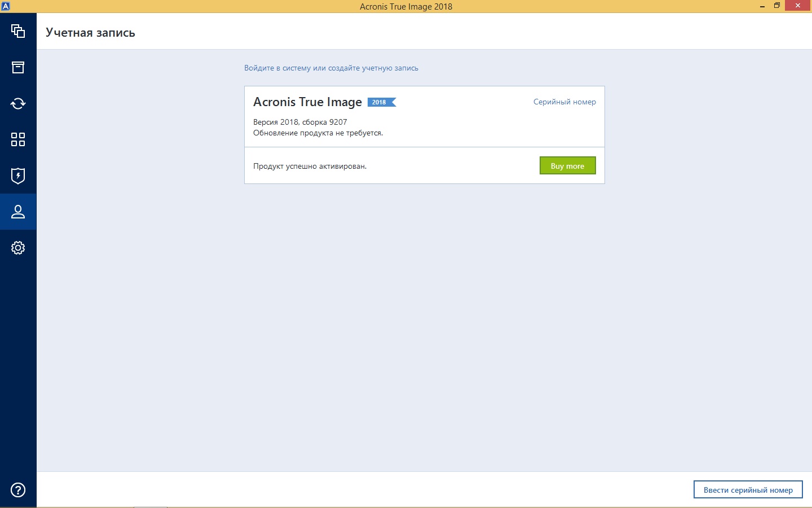This screenshot has width=812, height=508.
Task: Click the green Buy more button
Action: click(x=567, y=166)
